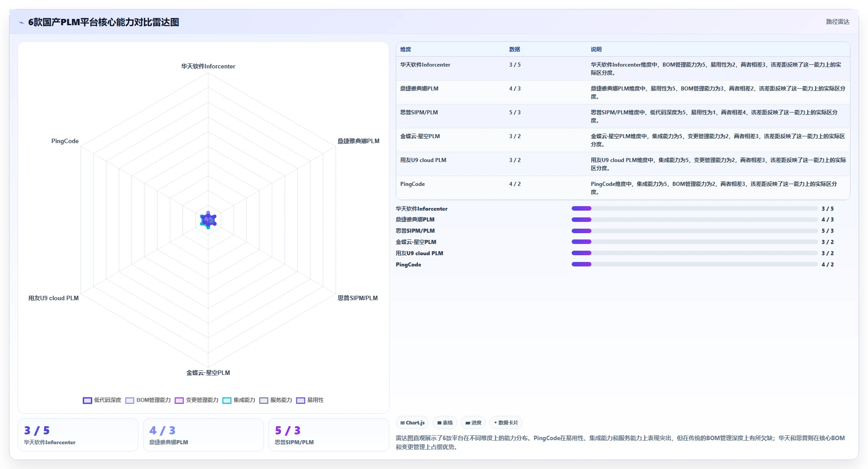Click the 金蝶云·星空PLM progress list label
This screenshot has width=868, height=469.
pyautogui.click(x=416, y=242)
